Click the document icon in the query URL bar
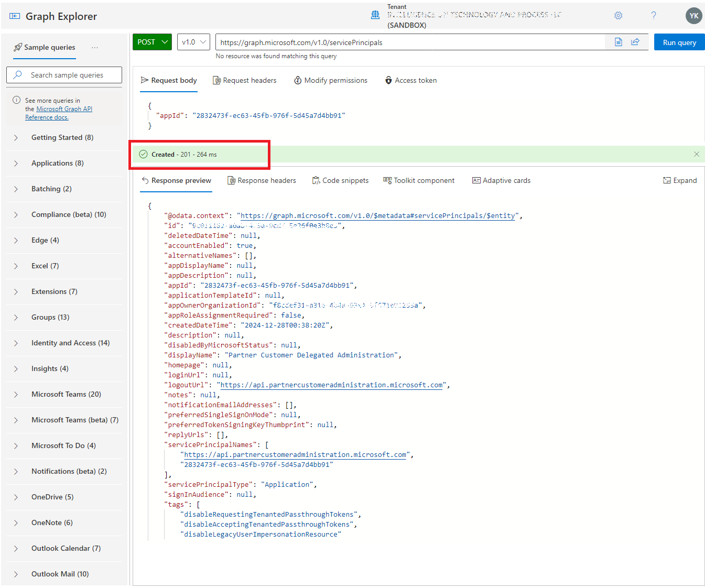Viewport: 705px width, 588px height. coord(619,42)
